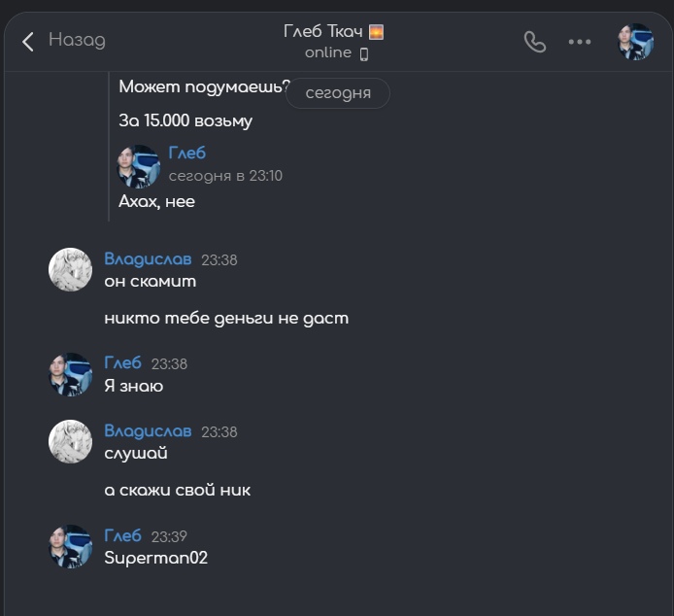The width and height of the screenshot is (674, 616).
Task: Click Глеб's avatar beside Superman02
Action: click(70, 546)
